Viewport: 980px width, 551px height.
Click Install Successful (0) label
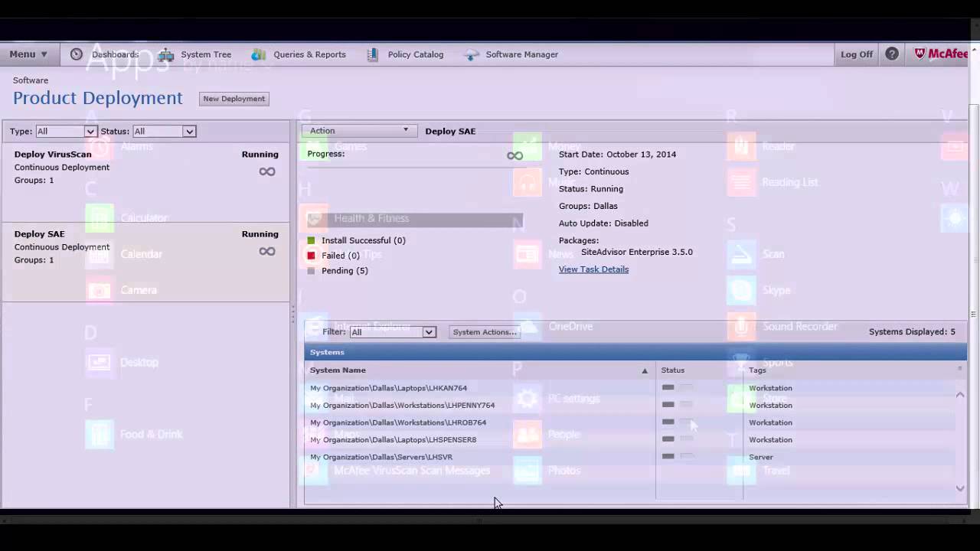pyautogui.click(x=364, y=240)
